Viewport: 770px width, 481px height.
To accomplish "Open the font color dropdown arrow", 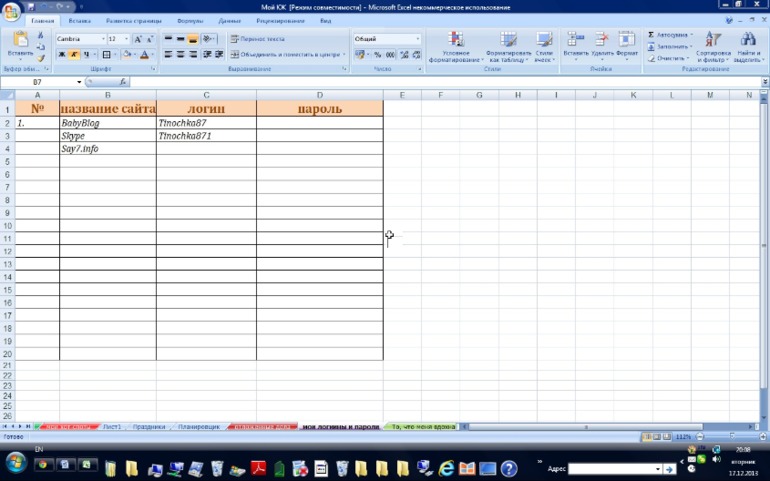I will point(153,55).
